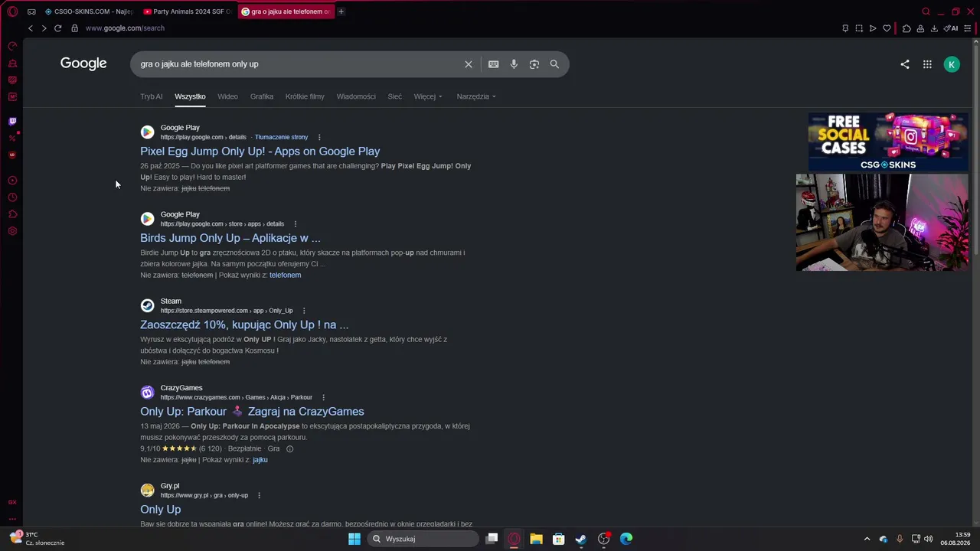Image resolution: width=980 pixels, height=551 pixels.
Task: Reload the current Google page
Action: pos(57,28)
